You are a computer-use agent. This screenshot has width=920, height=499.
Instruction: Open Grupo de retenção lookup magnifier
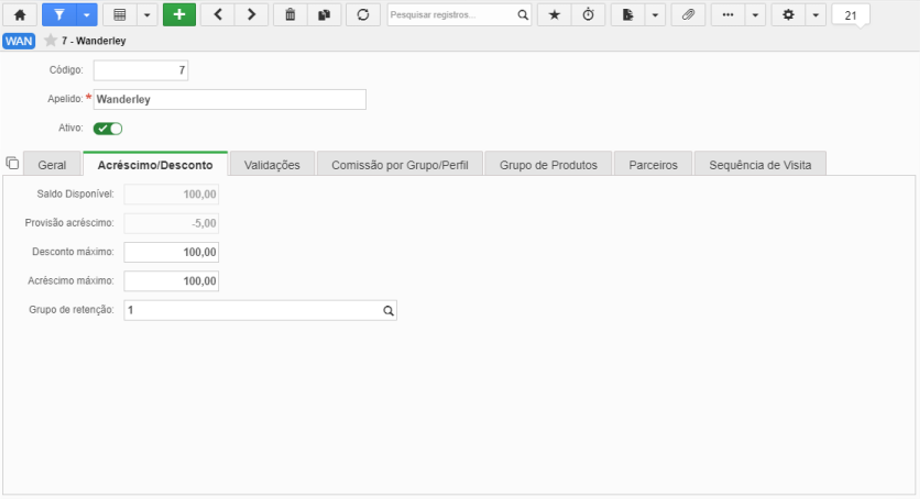coord(388,311)
